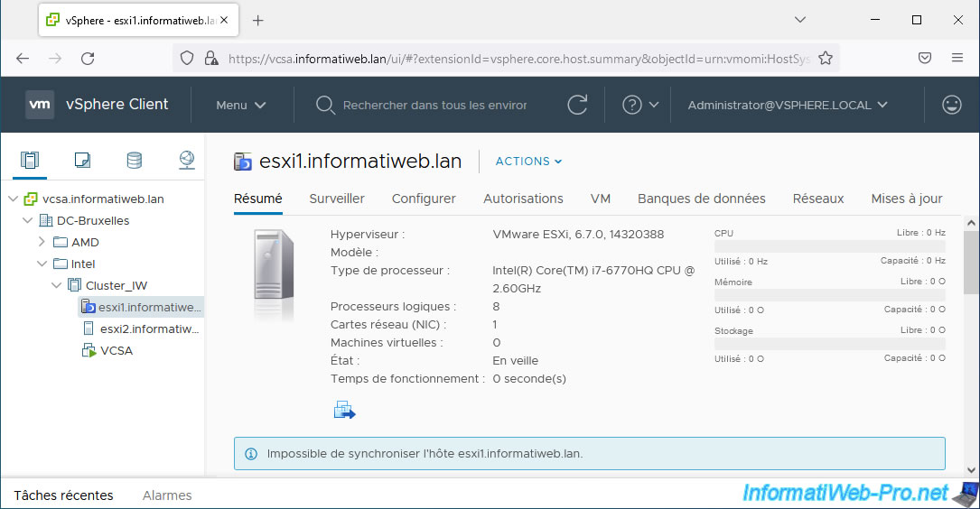Switch to Autorisations tab
Screen dimensions: 980x509
tap(523, 199)
